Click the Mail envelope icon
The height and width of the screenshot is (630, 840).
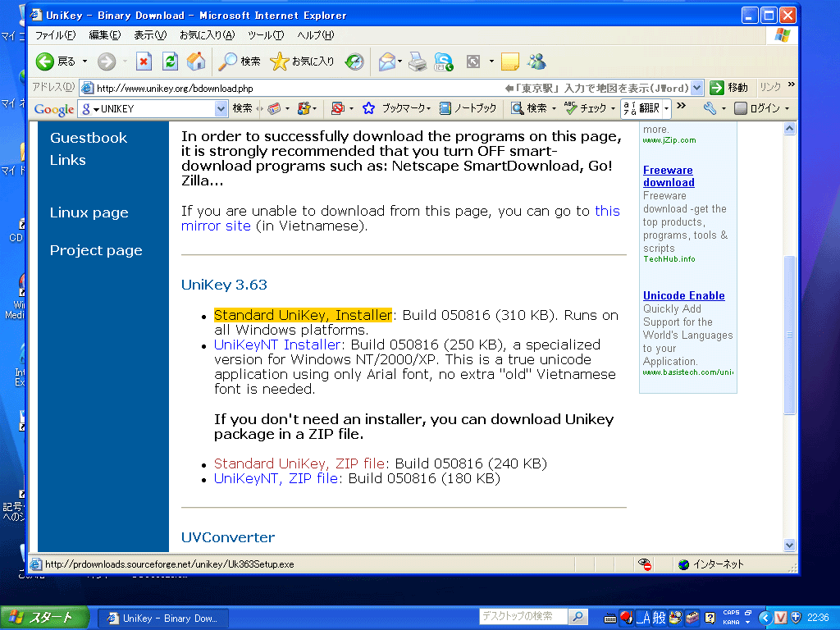[x=387, y=62]
